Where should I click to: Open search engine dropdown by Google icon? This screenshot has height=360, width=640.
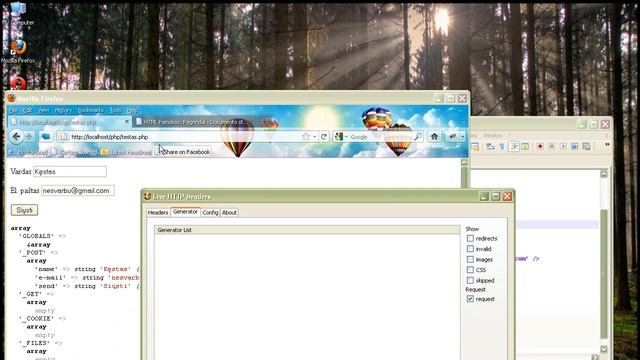(346, 137)
